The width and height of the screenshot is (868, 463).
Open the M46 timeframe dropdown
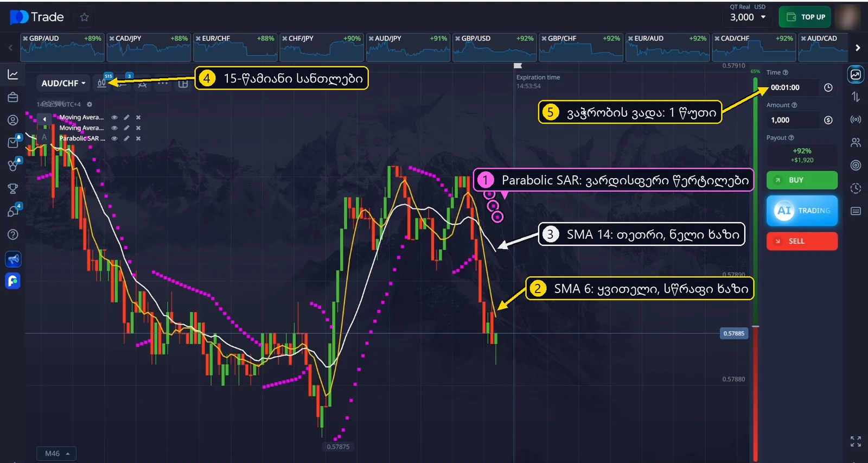pyautogui.click(x=56, y=454)
